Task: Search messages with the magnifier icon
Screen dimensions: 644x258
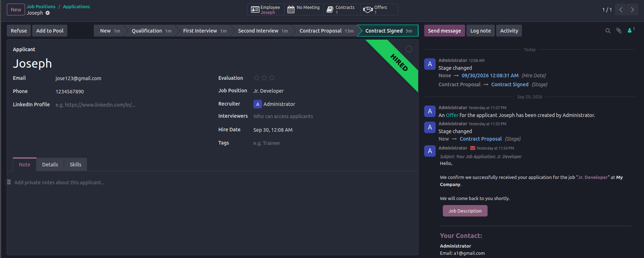Action: tap(608, 31)
